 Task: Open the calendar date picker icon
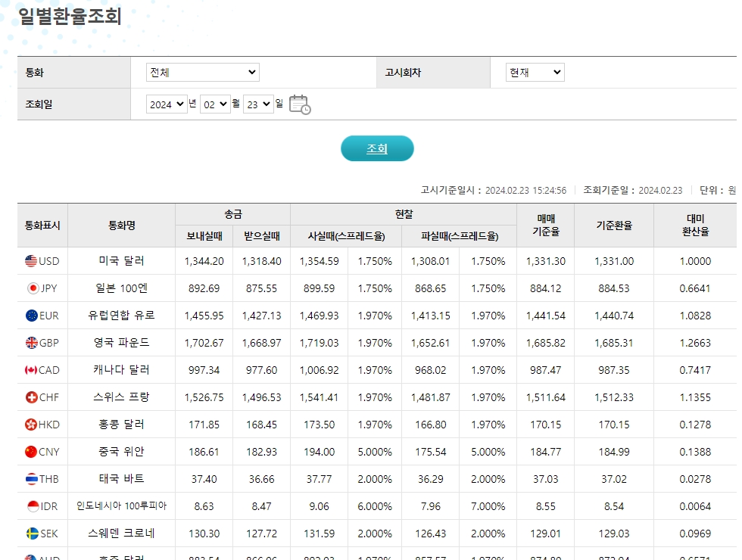[300, 104]
